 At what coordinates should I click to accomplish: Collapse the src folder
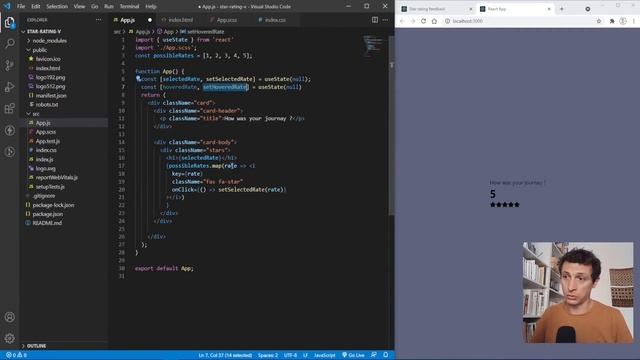coord(36,114)
